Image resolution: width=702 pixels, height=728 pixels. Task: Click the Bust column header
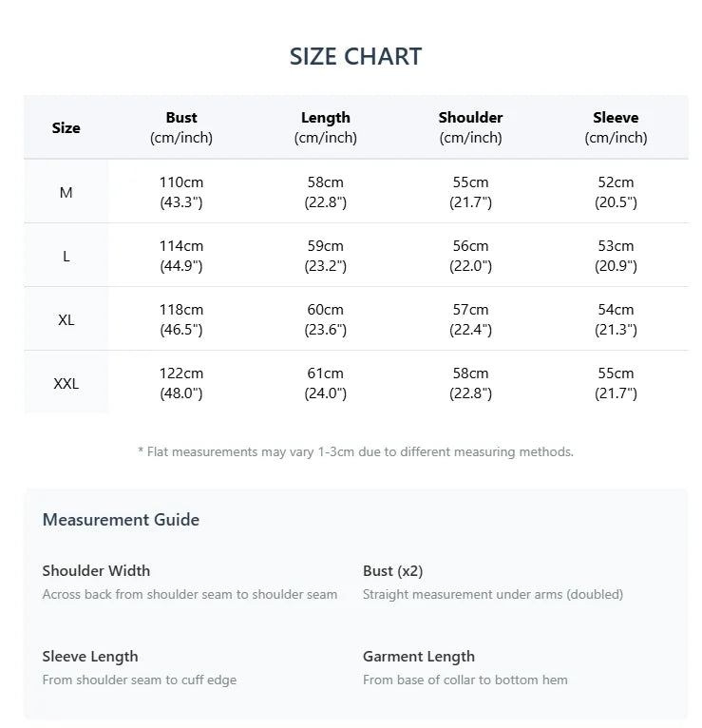coord(181,127)
